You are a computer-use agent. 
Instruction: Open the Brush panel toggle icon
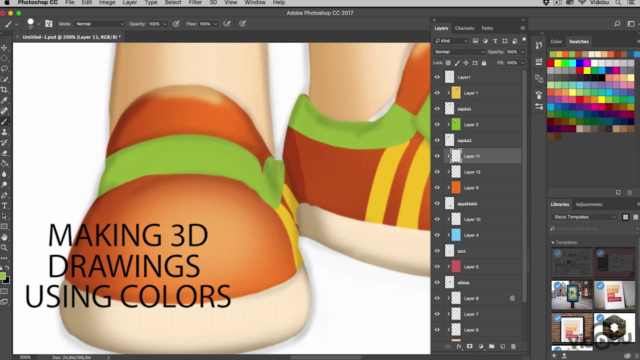click(x=49, y=24)
